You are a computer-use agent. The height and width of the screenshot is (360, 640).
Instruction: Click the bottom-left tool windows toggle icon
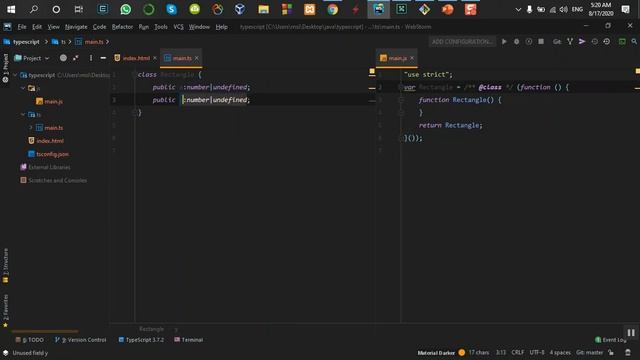point(5,353)
